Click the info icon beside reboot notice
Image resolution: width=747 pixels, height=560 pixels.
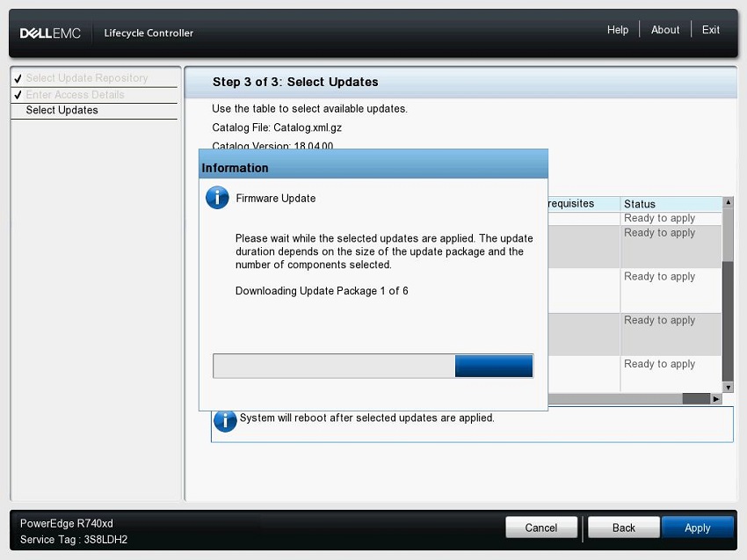point(225,420)
